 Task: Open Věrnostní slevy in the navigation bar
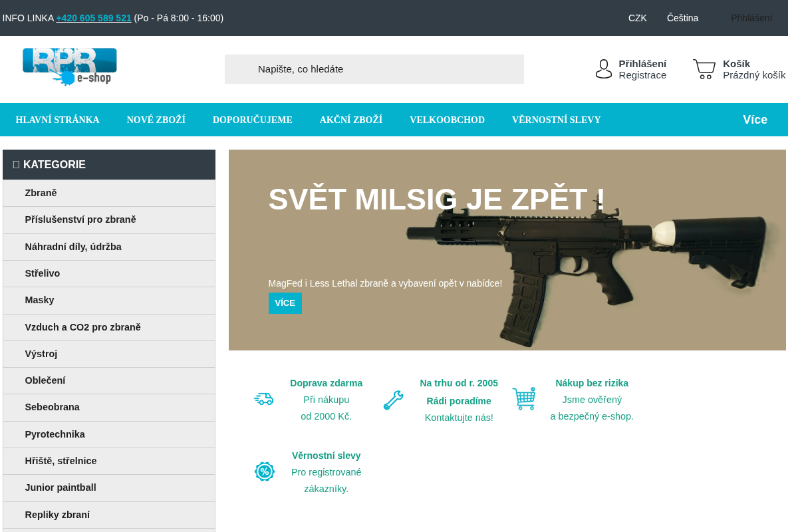point(557,120)
